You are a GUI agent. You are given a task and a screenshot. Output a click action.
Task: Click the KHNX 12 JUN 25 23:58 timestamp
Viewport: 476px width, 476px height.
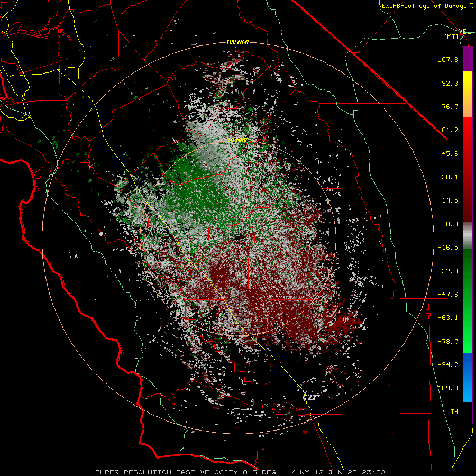point(338,472)
